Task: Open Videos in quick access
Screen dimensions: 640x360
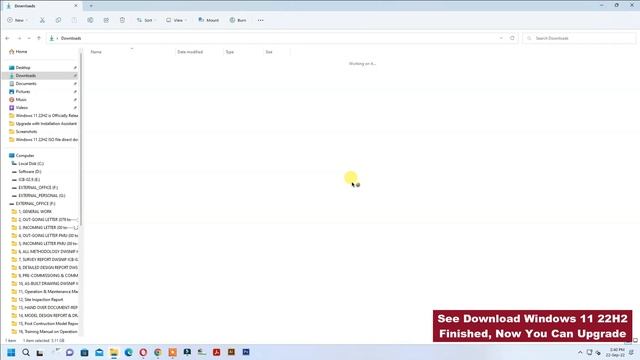Action: pos(22,107)
